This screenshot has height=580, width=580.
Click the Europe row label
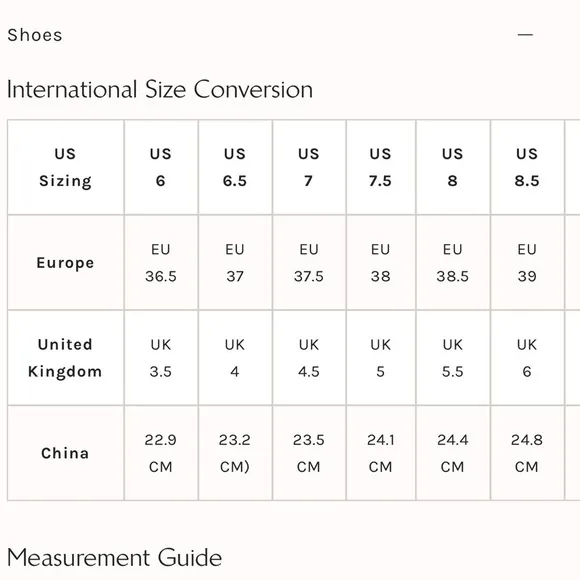tap(65, 263)
